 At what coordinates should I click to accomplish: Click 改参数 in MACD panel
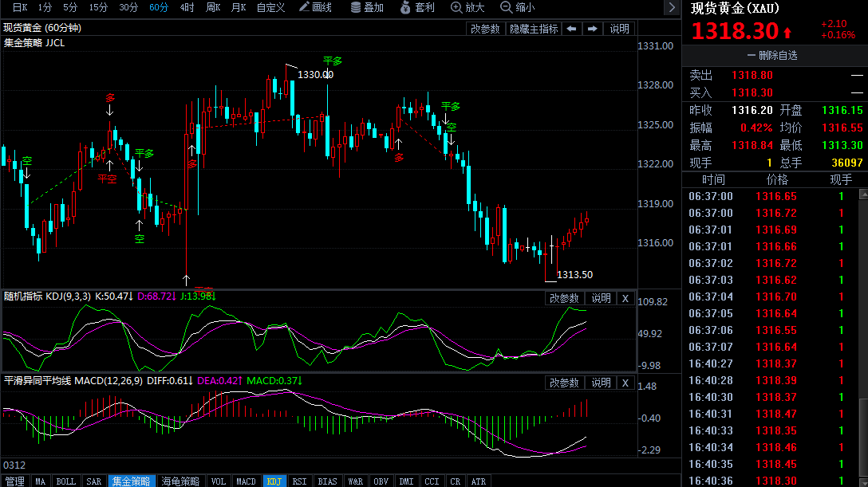click(x=564, y=383)
